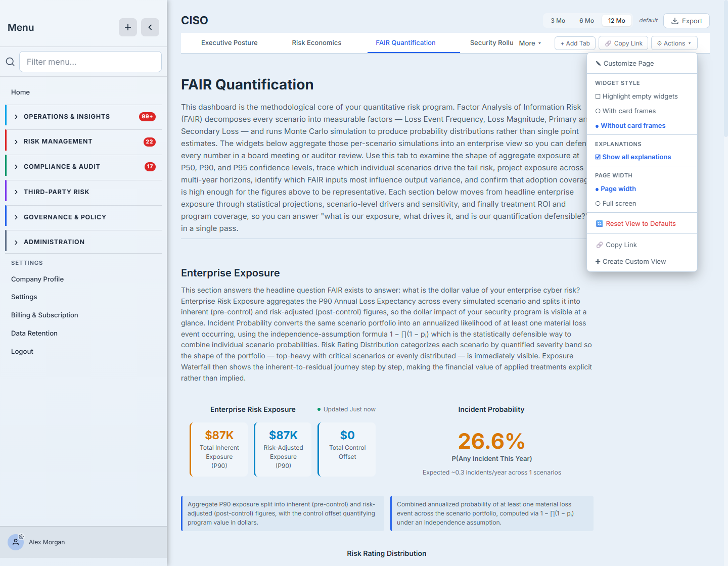
Task: Collapse sidebar with the left chevron button
Action: 150,27
